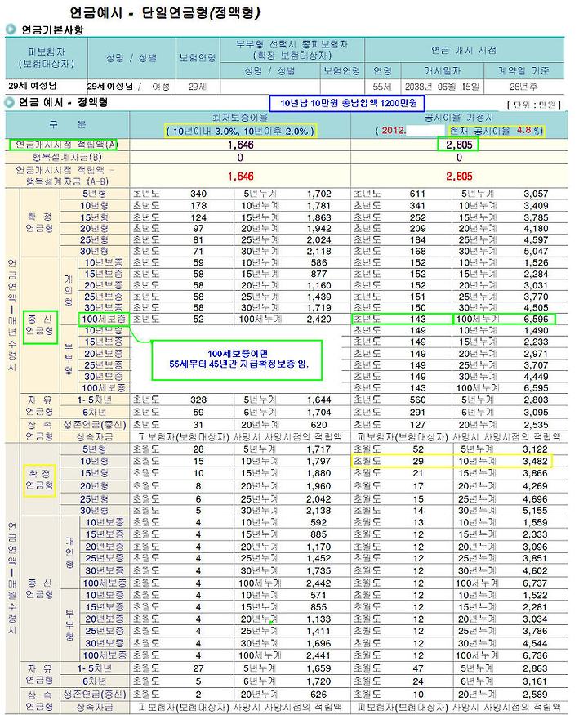Select the 최저보증이율 column heading
This screenshot has height=715, width=588.
(x=240, y=118)
